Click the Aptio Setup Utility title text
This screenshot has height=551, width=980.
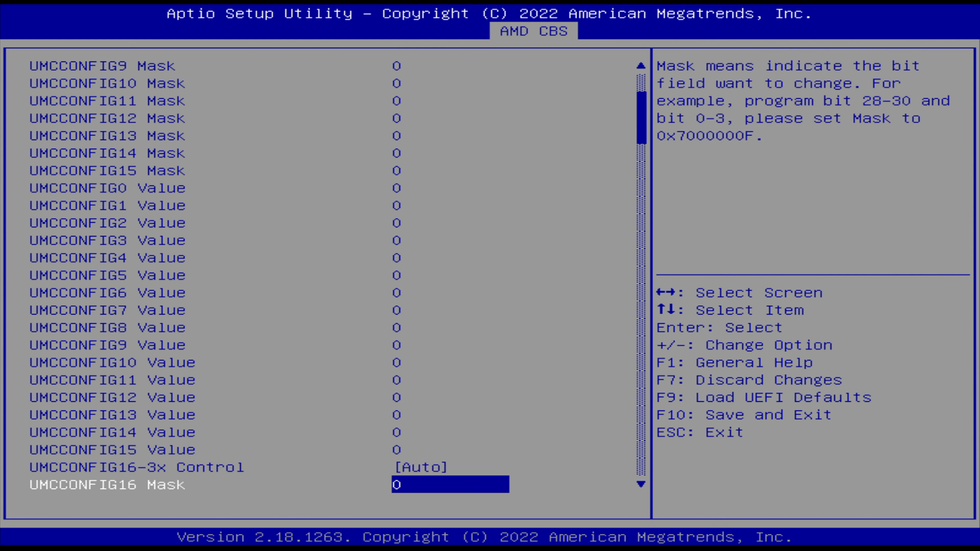489,14
